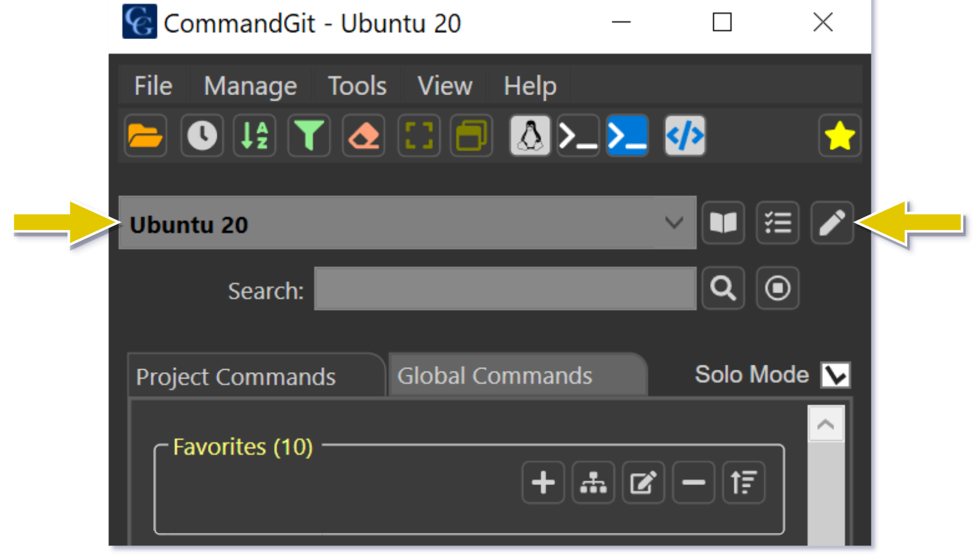
Task: Toggle the fullscreen brackets toolbar icon
Action: pos(419,135)
